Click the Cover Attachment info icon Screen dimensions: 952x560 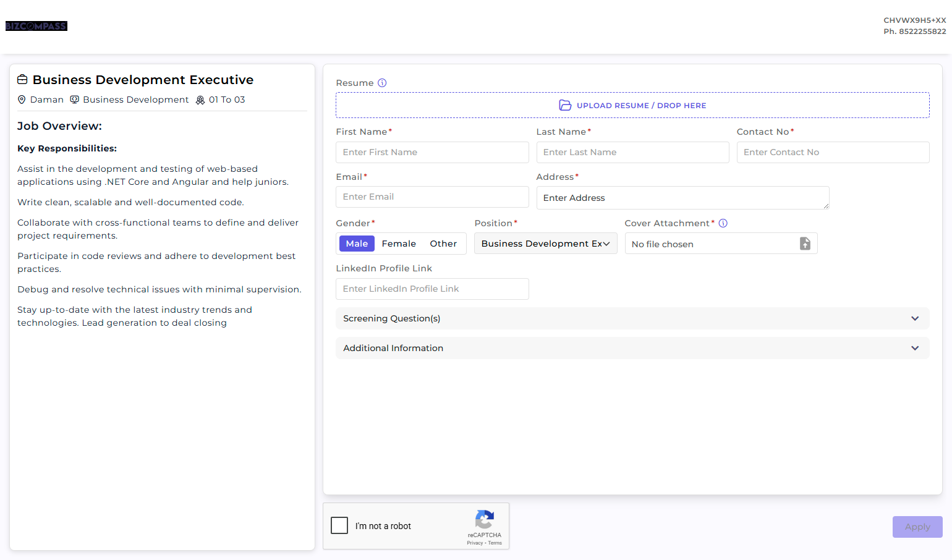pyautogui.click(x=723, y=223)
